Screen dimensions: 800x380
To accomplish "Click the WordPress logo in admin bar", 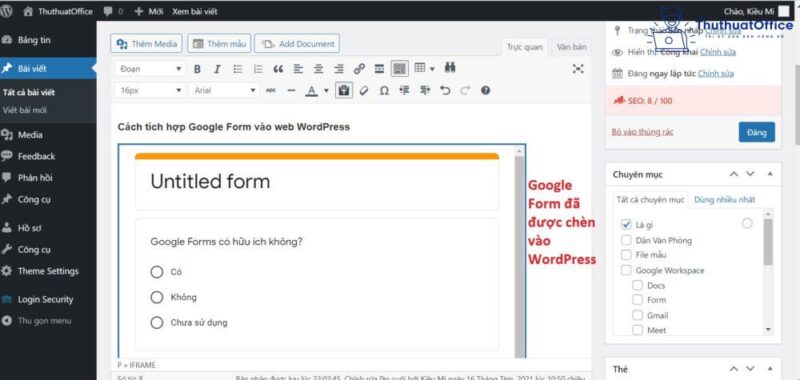I will (x=6, y=11).
